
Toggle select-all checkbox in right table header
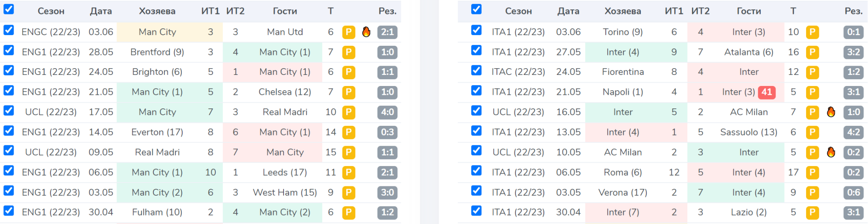tap(476, 9)
